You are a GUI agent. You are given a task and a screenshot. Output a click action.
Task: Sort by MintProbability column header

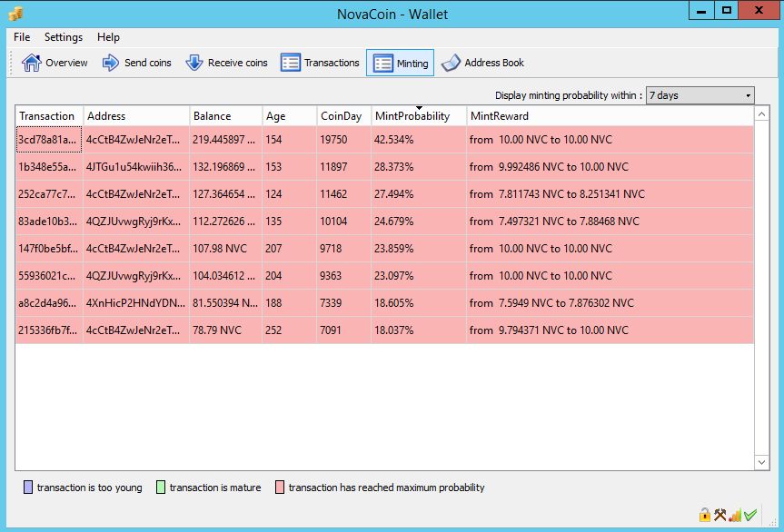419,116
